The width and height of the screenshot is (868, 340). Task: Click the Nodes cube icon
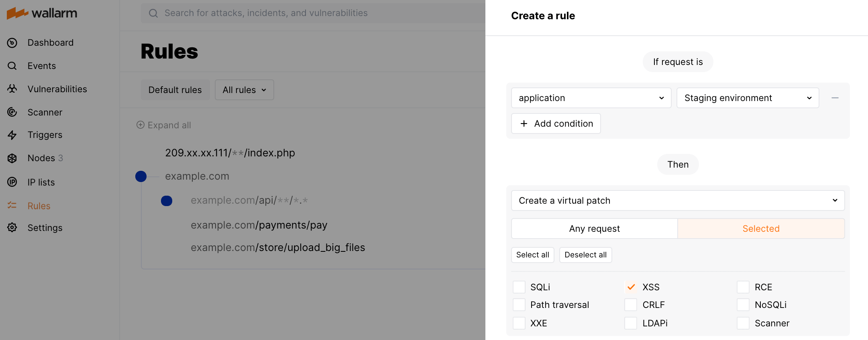coord(12,158)
